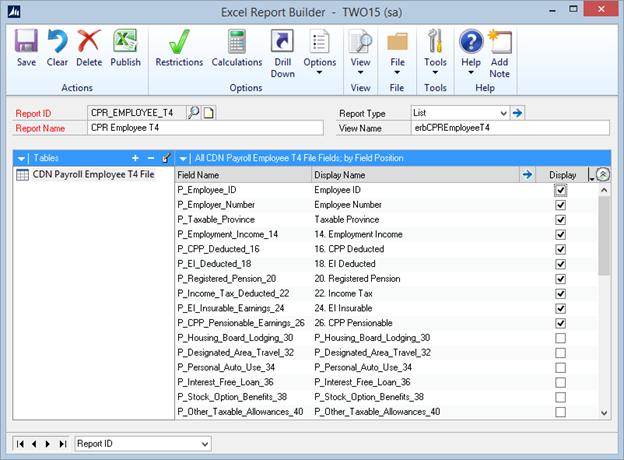Click the Help question mark icon
Screen dimensions: 624x460
pos(471,41)
